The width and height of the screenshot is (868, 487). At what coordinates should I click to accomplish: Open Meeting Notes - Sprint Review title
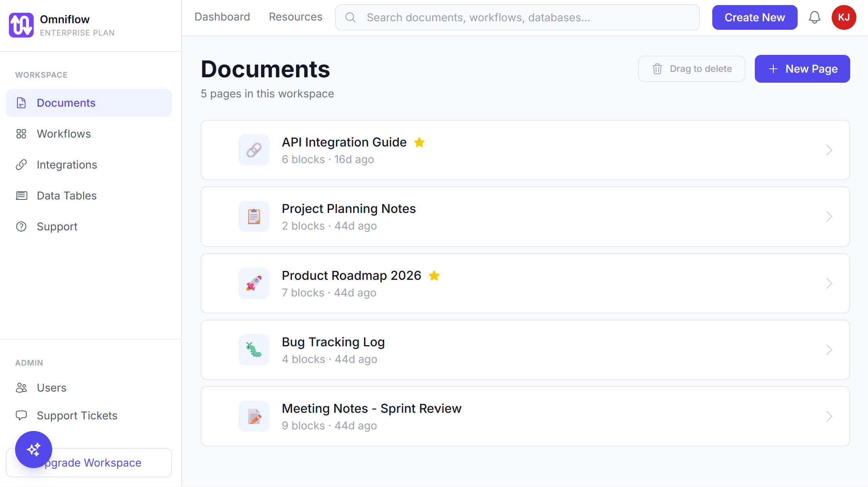click(x=371, y=409)
